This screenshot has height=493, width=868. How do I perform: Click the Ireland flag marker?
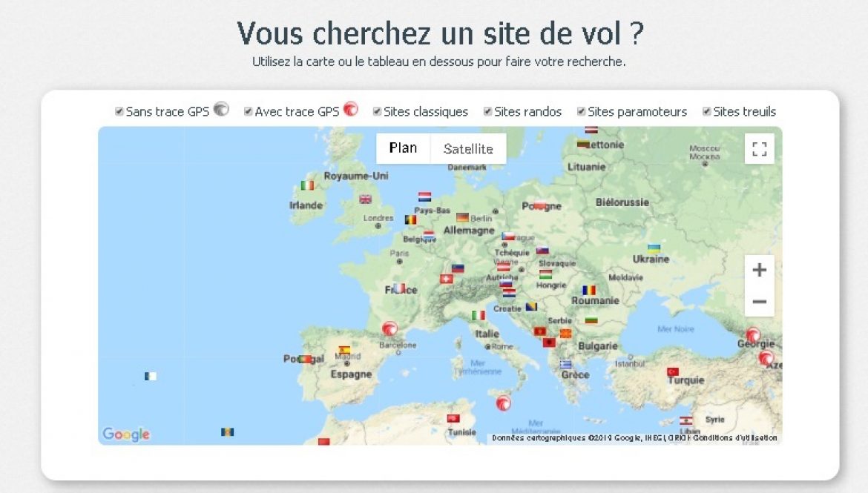[307, 185]
